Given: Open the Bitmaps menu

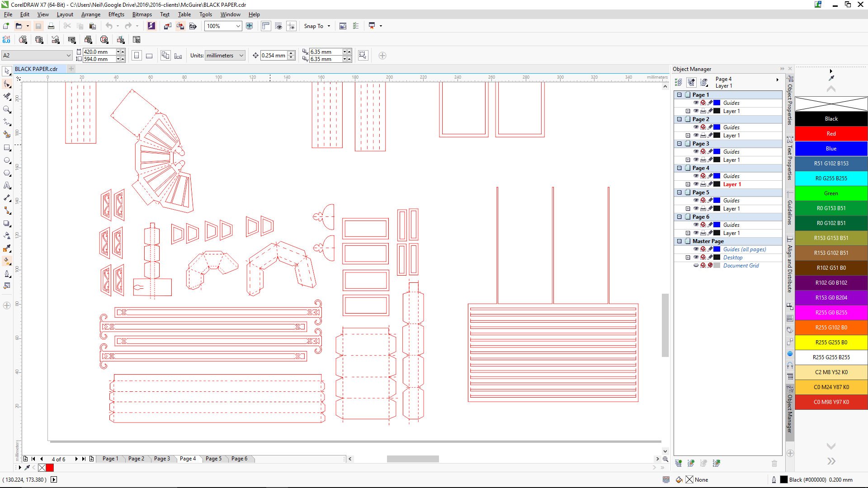Looking at the screenshot, I should (x=142, y=14).
